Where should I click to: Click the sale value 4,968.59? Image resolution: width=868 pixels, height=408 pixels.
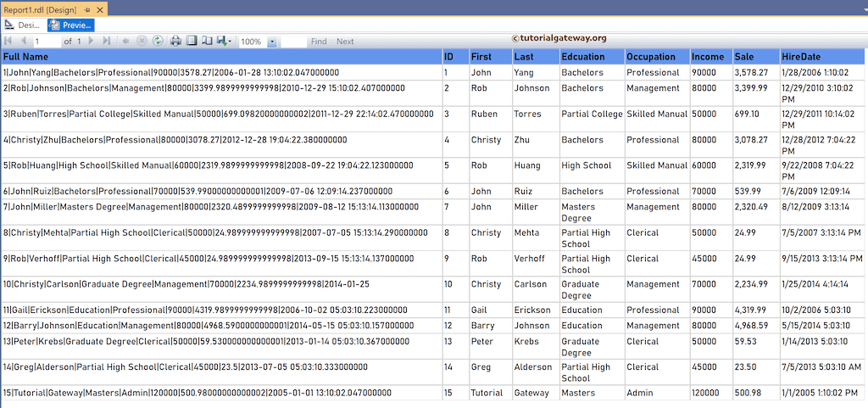tap(757, 326)
